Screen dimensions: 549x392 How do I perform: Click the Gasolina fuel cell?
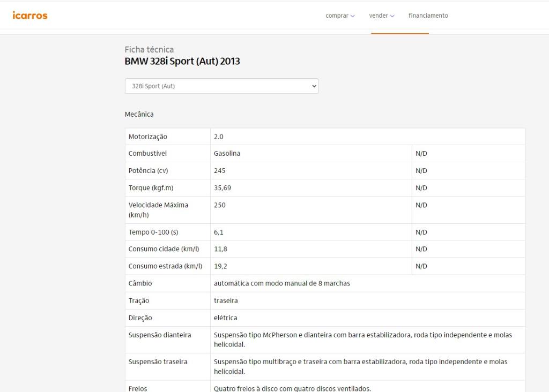click(227, 154)
